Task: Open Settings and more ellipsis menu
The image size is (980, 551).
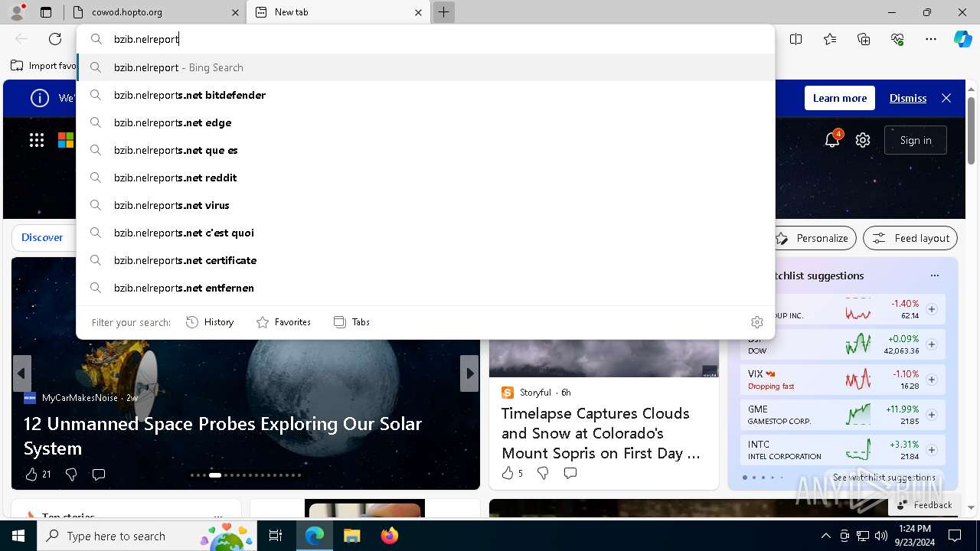Action: (x=931, y=39)
